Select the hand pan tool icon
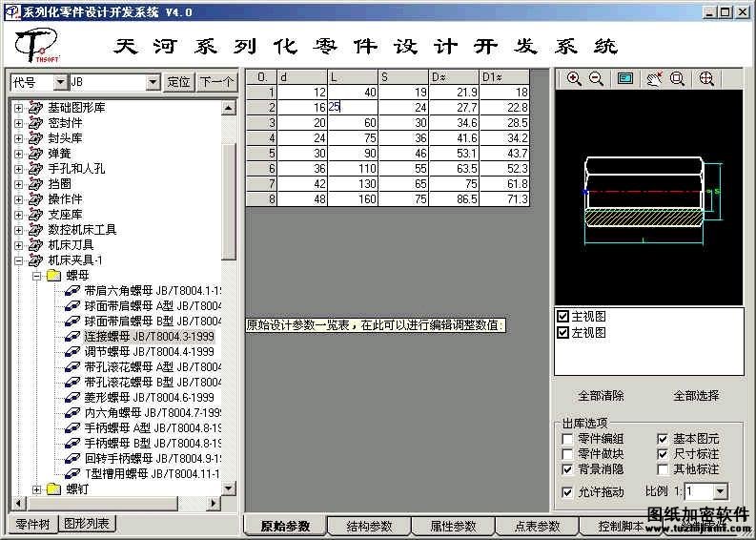 point(654,79)
